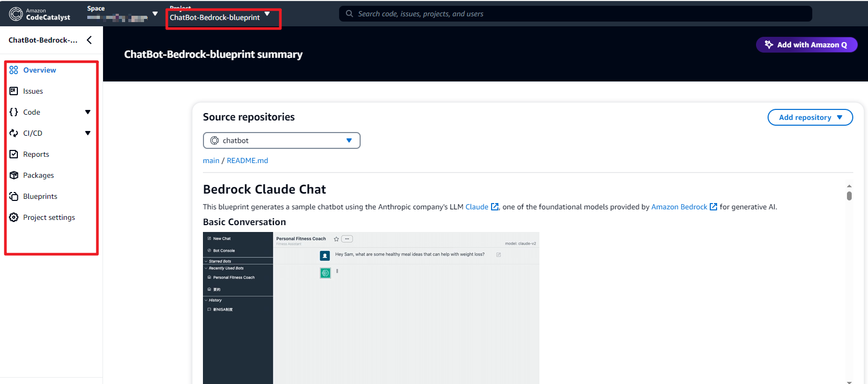The width and height of the screenshot is (868, 384).
Task: Expand the CI/CD submenu arrow
Action: click(x=88, y=133)
